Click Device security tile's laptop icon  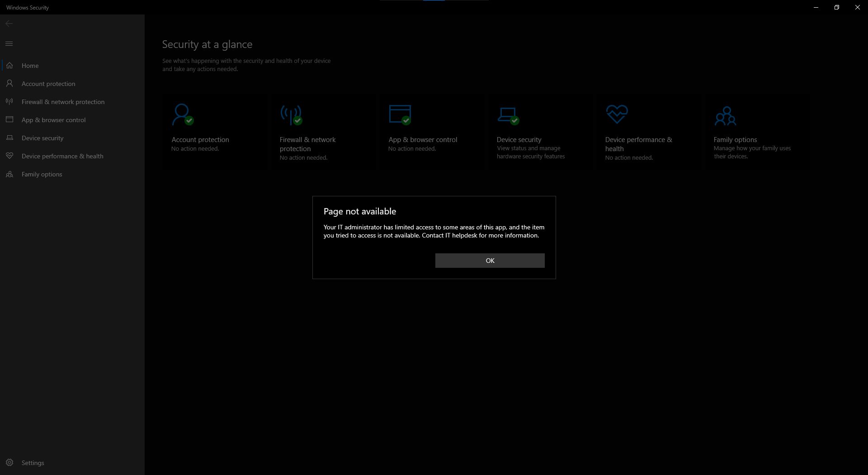pyautogui.click(x=508, y=116)
